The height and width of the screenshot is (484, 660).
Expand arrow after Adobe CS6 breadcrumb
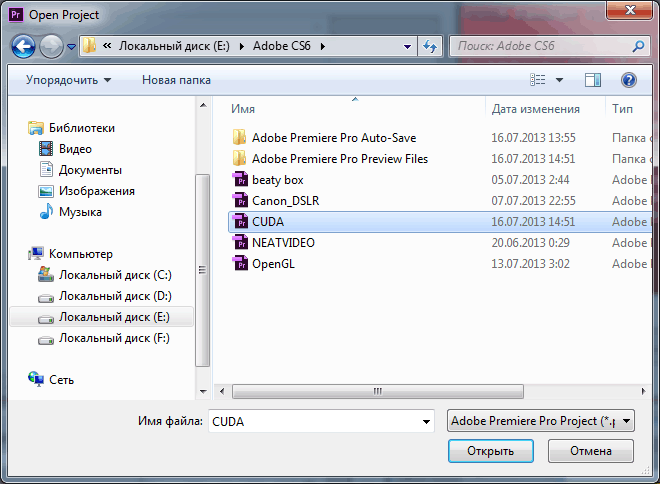[322, 46]
